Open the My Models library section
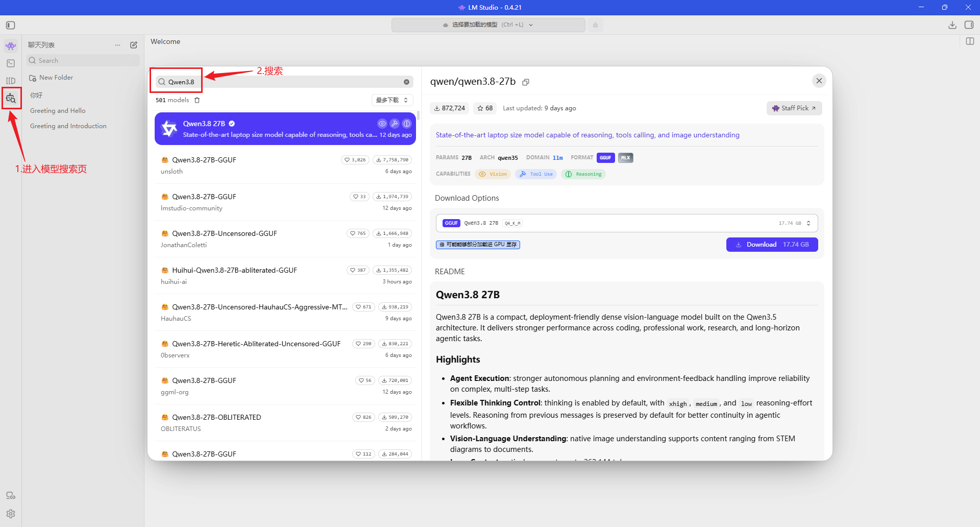 click(11, 81)
